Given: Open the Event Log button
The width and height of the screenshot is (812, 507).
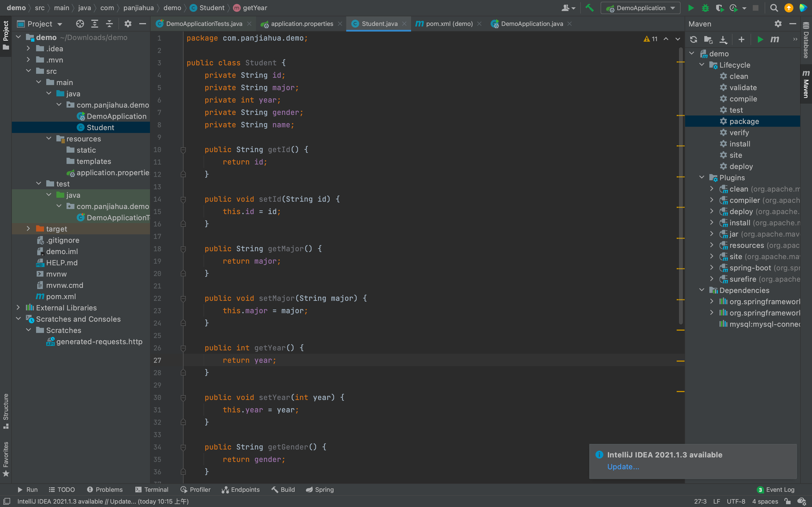Looking at the screenshot, I should pos(776,490).
